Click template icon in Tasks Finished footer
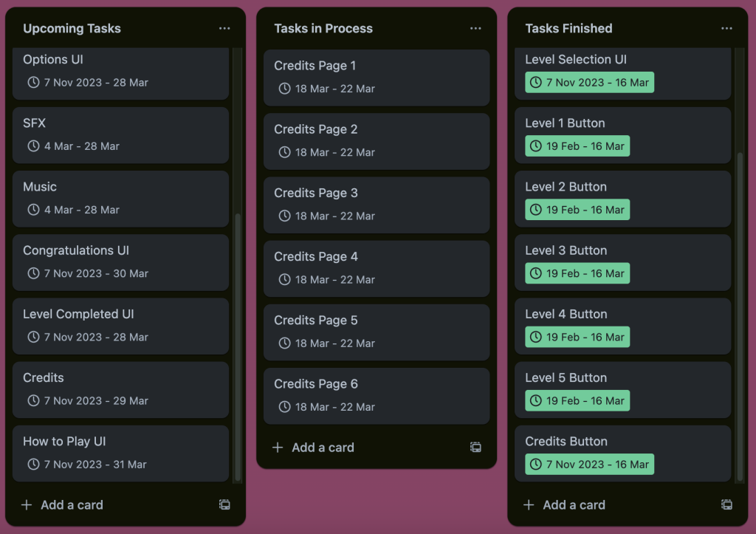 click(x=726, y=505)
